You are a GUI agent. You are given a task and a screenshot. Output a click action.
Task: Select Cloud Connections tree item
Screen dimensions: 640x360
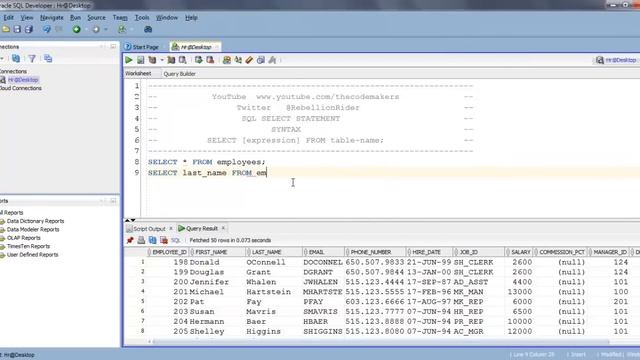(x=21, y=88)
